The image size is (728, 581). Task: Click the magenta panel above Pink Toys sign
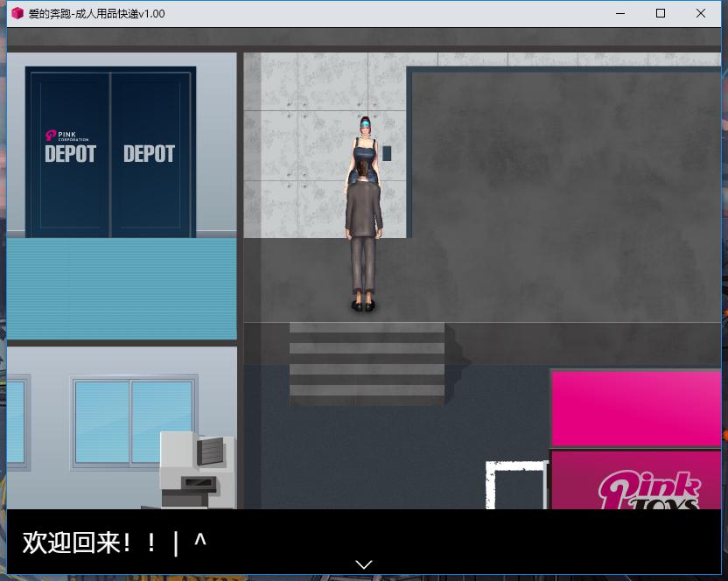tap(636, 409)
